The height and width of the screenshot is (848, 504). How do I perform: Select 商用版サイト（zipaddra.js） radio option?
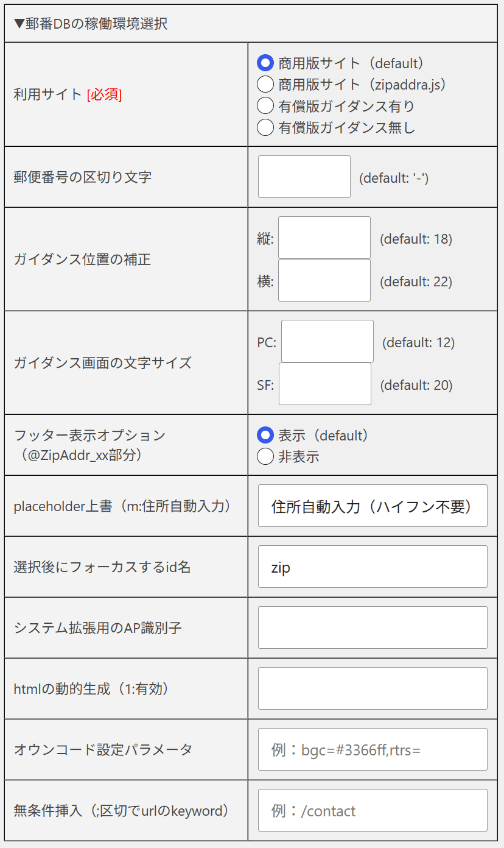265,84
